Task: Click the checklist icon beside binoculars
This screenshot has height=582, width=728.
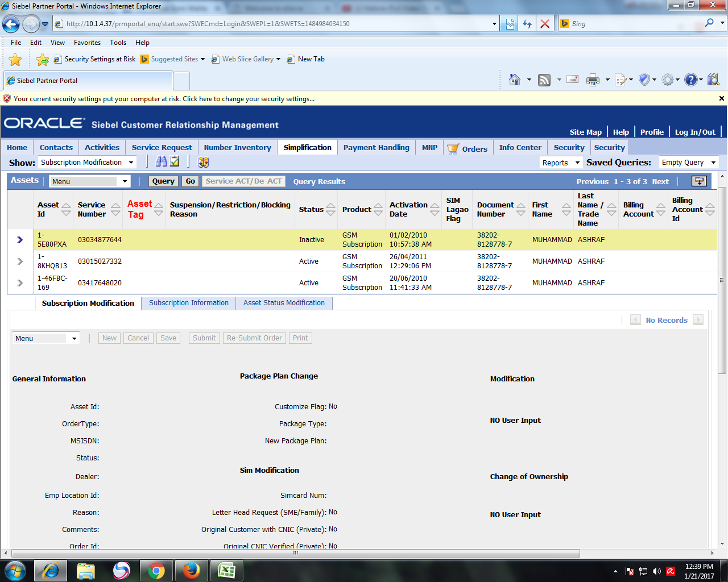Action: coord(175,162)
